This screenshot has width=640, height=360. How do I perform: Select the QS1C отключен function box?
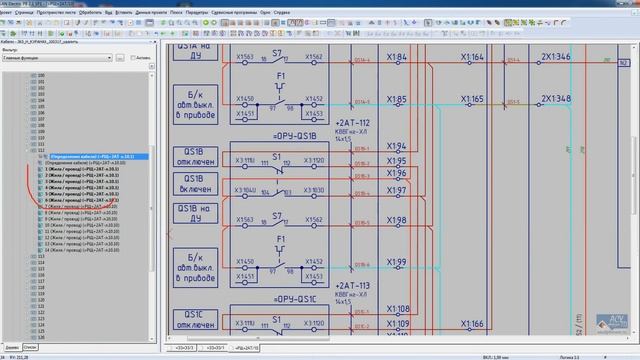pyautogui.click(x=196, y=320)
